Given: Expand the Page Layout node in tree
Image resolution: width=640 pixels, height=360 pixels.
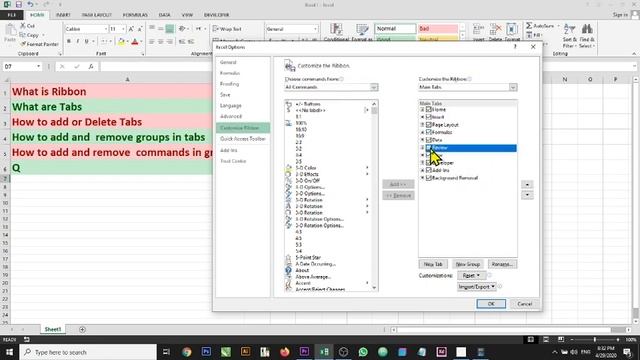Looking at the screenshot, I should point(422,124).
